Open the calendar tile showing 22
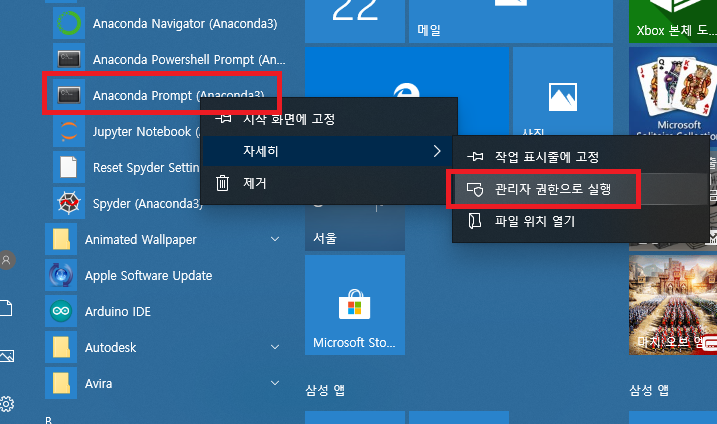Screen dimensions: 717x424 (x=355, y=21)
